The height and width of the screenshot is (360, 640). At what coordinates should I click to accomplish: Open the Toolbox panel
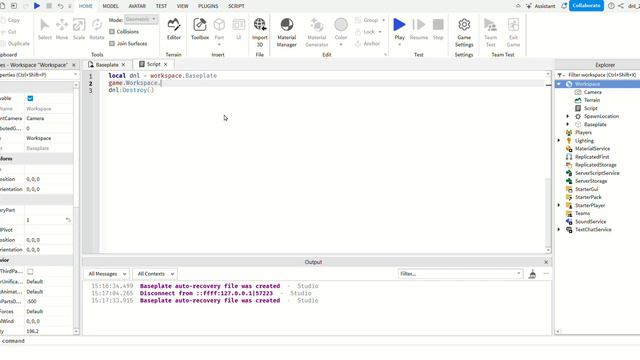pos(200,29)
